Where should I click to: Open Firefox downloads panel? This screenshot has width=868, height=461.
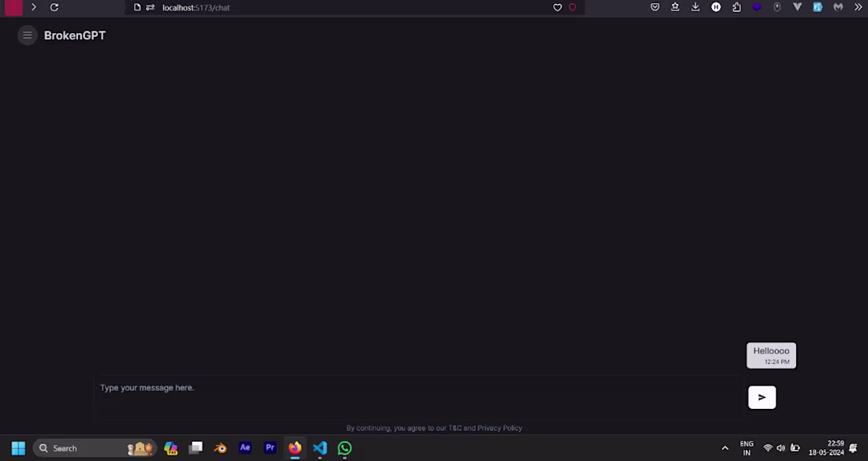tap(694, 7)
